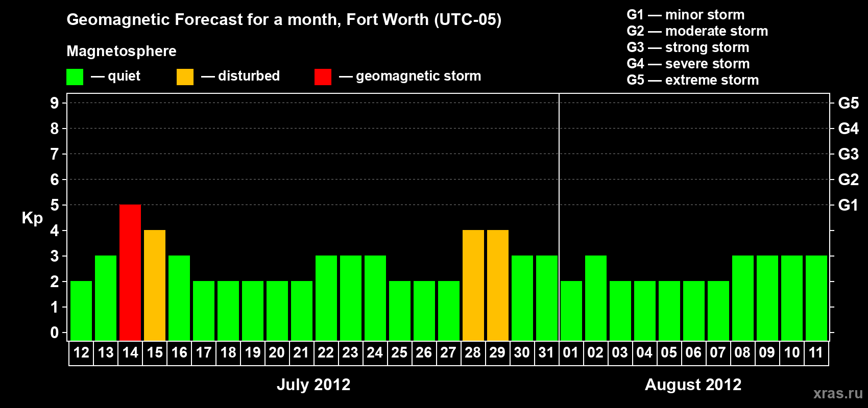Select the green bar for August 02

pos(596,298)
